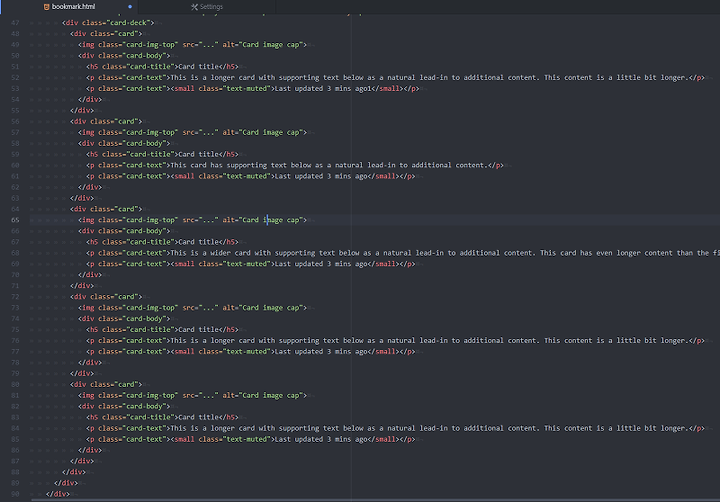Click the h5 card-title on line 51
720x502 pixels.
[x=162, y=67]
